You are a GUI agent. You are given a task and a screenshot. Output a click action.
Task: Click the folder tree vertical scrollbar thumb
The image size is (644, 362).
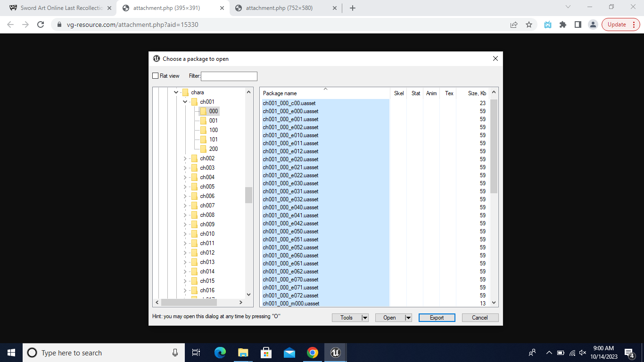click(x=249, y=195)
